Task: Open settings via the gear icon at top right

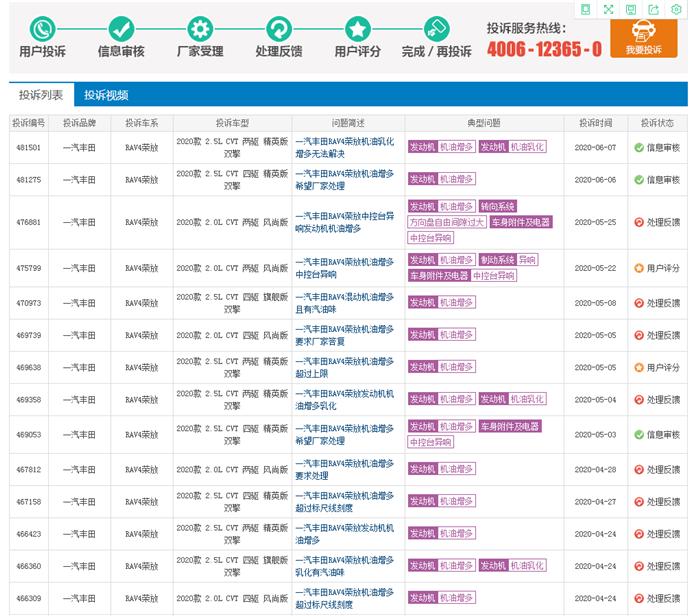Action: click(676, 9)
